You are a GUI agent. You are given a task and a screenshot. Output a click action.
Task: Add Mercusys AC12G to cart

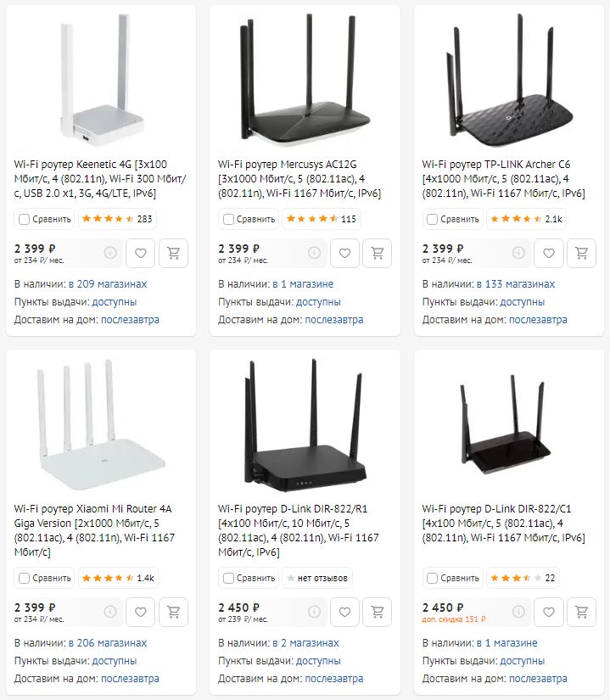tap(378, 253)
